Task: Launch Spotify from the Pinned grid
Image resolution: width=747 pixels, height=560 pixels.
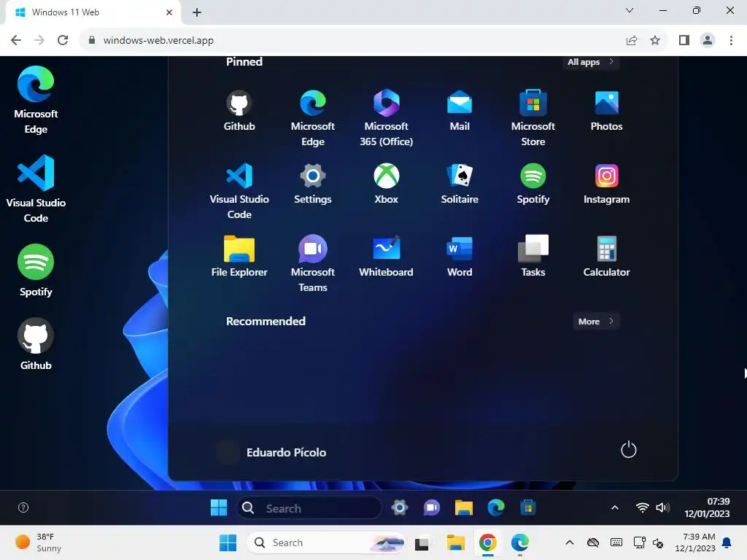Action: click(533, 184)
